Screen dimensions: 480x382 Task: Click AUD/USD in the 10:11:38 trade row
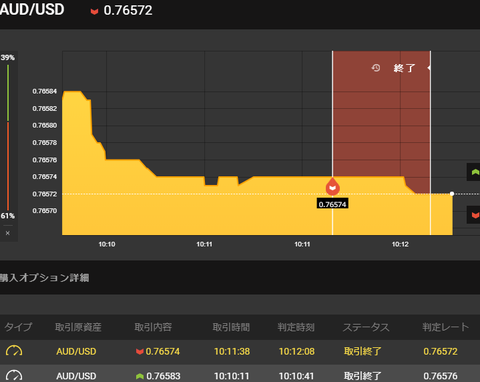76,351
